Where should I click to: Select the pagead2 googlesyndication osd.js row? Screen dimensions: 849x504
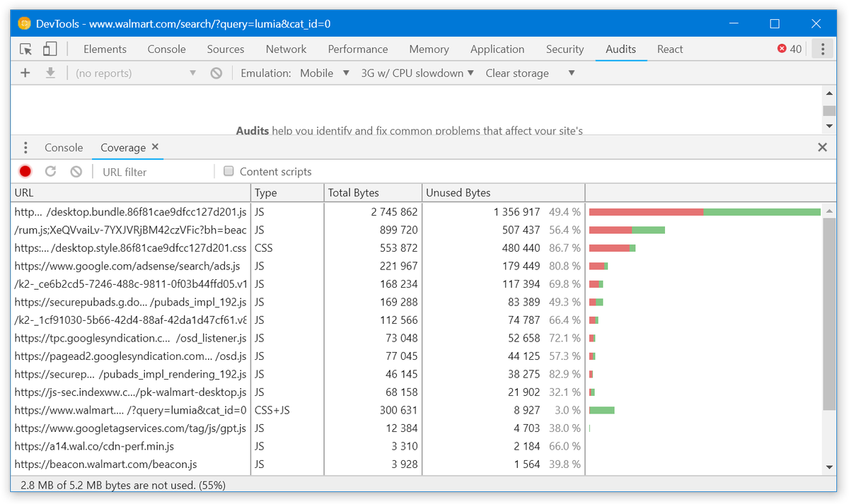(417, 356)
